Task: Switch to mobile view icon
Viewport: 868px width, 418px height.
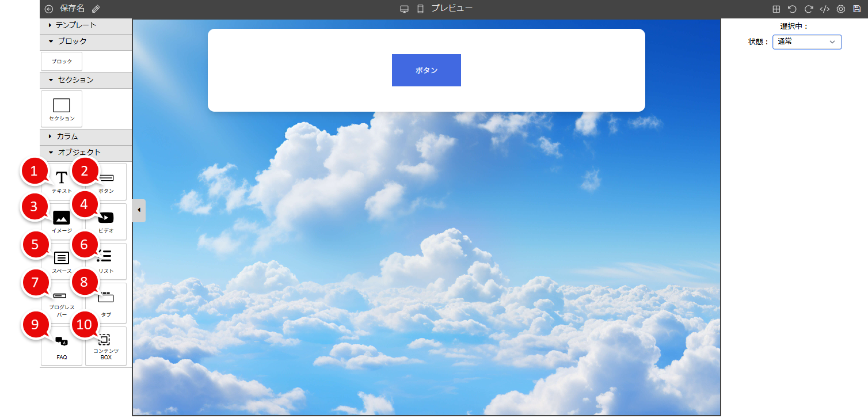Action: [420, 9]
